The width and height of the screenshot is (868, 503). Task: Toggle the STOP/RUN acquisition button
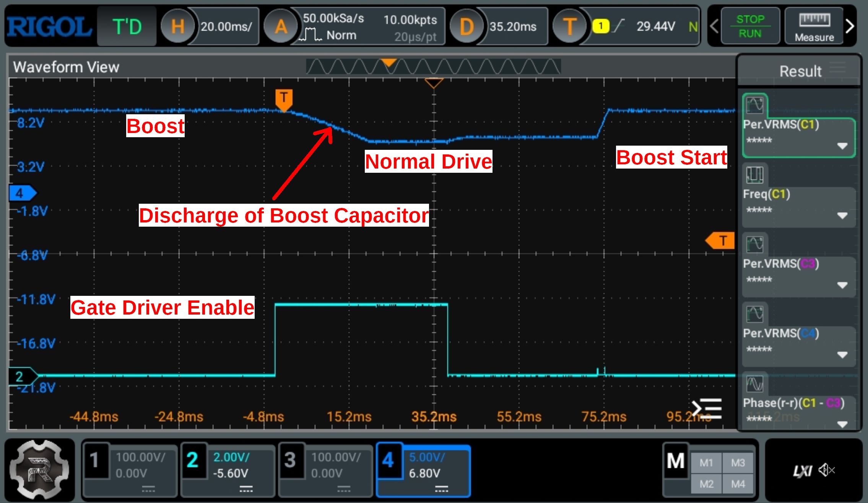click(x=750, y=26)
